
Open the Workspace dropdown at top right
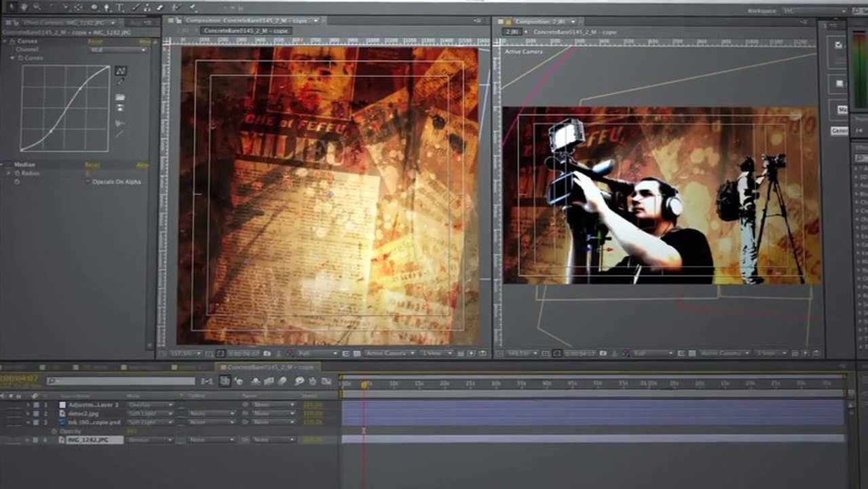coord(814,12)
